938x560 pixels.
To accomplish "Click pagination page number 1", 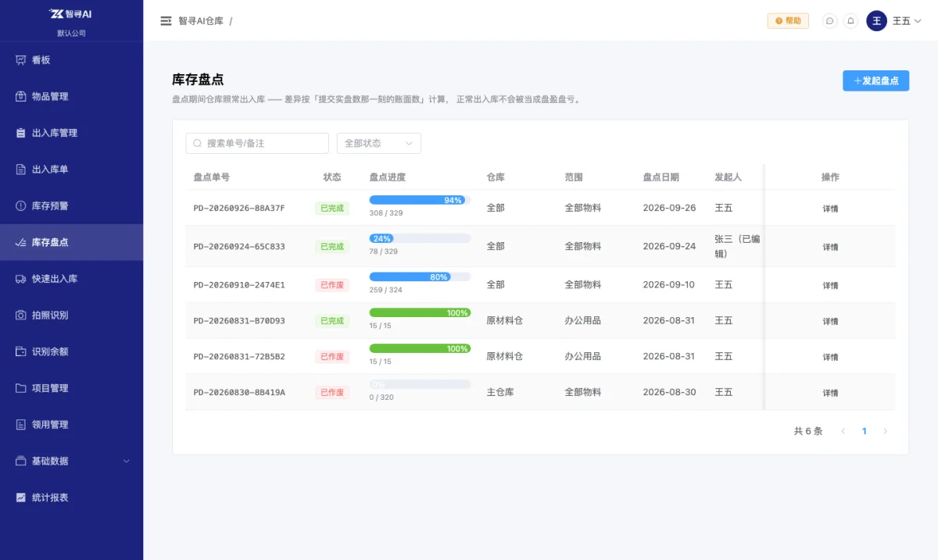I will (x=864, y=431).
